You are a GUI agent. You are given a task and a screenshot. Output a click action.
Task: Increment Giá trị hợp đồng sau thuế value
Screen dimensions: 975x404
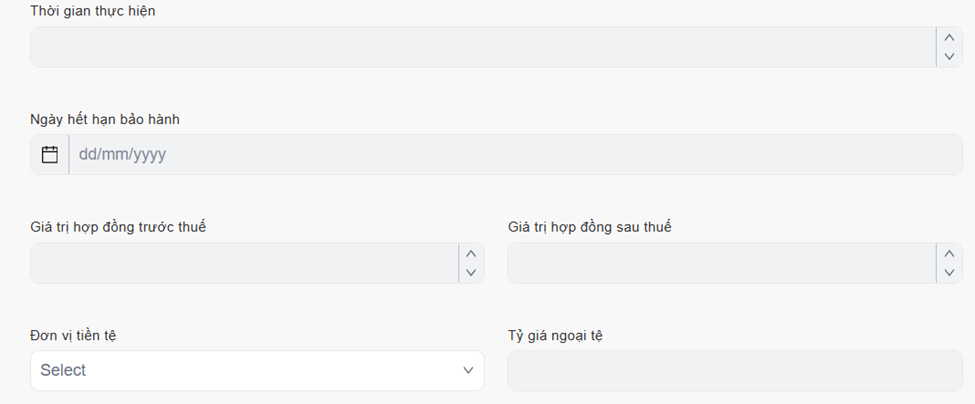point(948,253)
